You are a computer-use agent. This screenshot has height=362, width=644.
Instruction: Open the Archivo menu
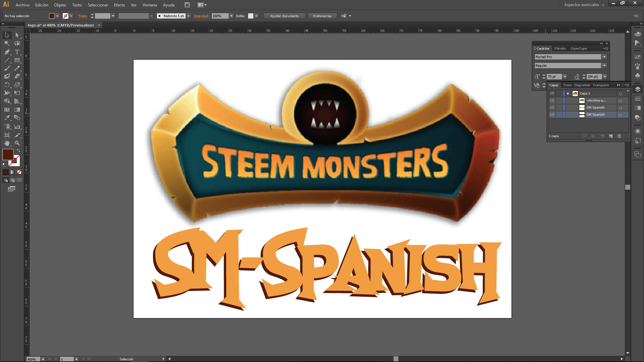pos(22,5)
